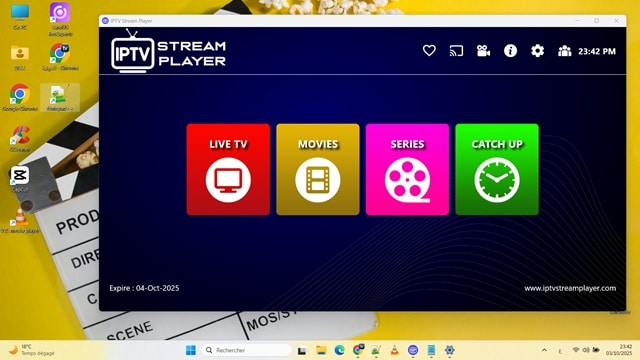Select the user folder desktop icon
The image size is (640, 360).
pos(20,58)
